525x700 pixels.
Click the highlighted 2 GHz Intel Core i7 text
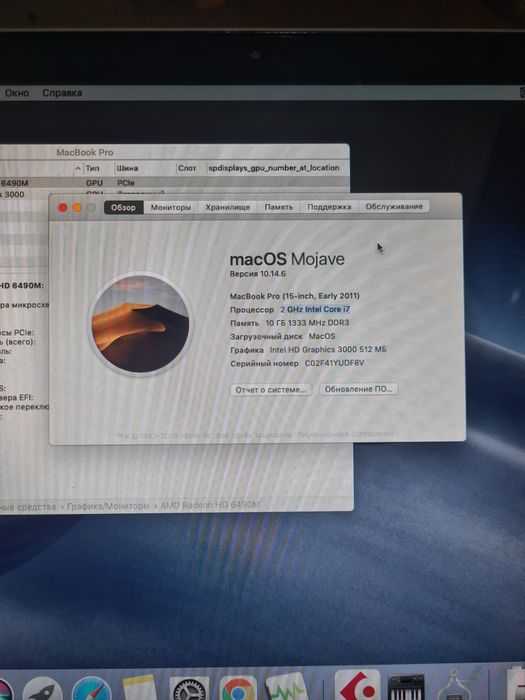(315, 309)
